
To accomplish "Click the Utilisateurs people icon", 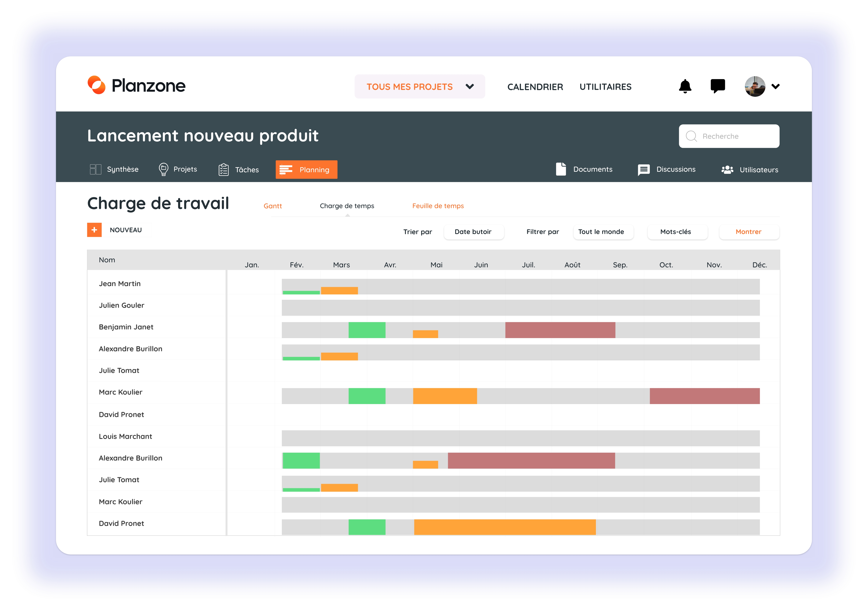I will click(727, 170).
